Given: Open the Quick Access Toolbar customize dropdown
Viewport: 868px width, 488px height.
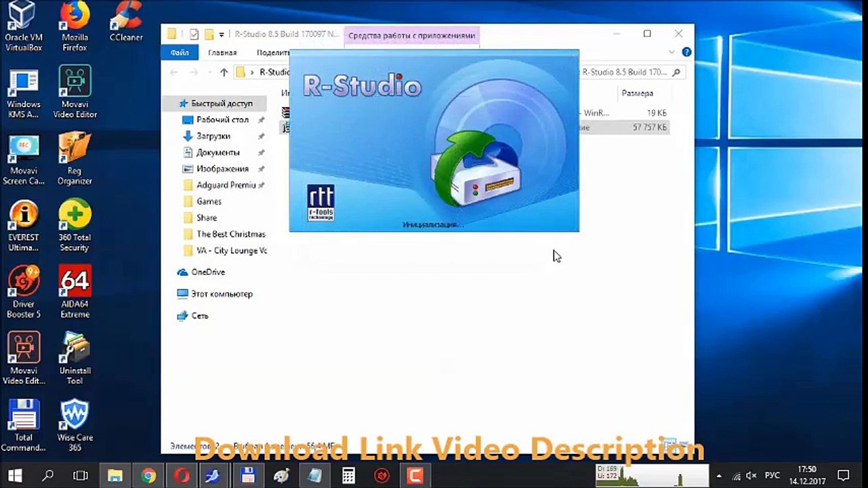Looking at the screenshot, I should [222, 35].
